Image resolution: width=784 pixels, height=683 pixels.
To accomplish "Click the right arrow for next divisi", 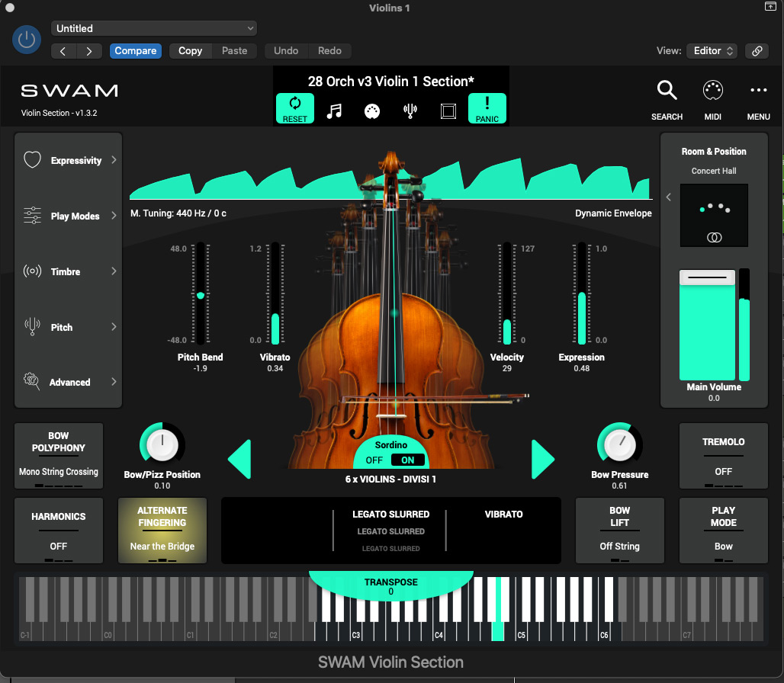I will coord(542,460).
